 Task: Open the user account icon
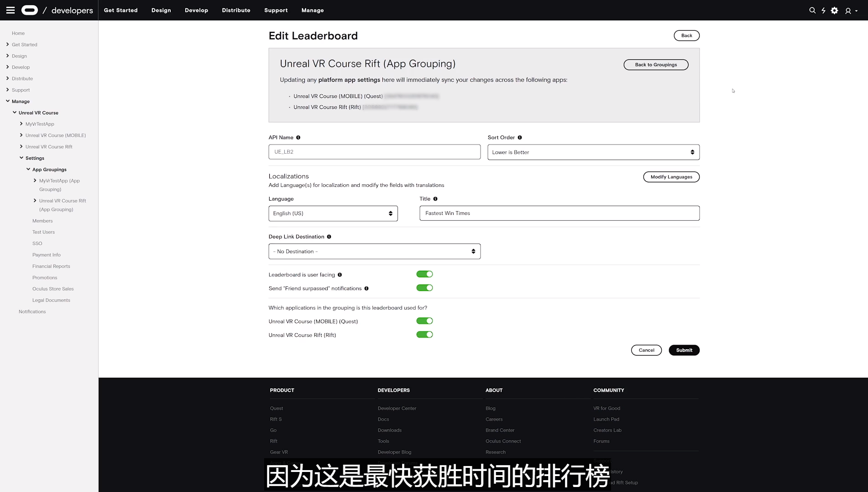tap(848, 10)
